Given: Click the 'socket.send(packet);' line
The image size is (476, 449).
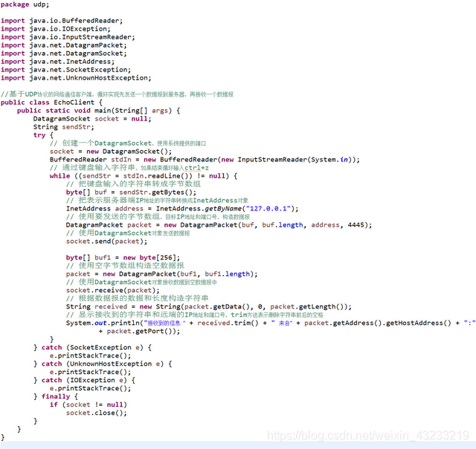Looking at the screenshot, I should pyautogui.click(x=106, y=242).
